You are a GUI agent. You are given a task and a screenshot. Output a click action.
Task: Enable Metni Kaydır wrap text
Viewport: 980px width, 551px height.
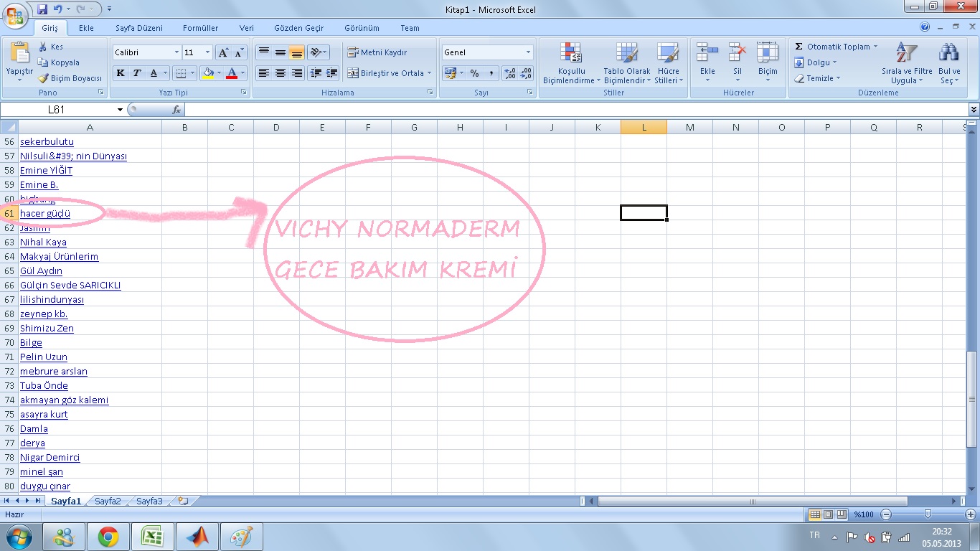click(x=377, y=52)
